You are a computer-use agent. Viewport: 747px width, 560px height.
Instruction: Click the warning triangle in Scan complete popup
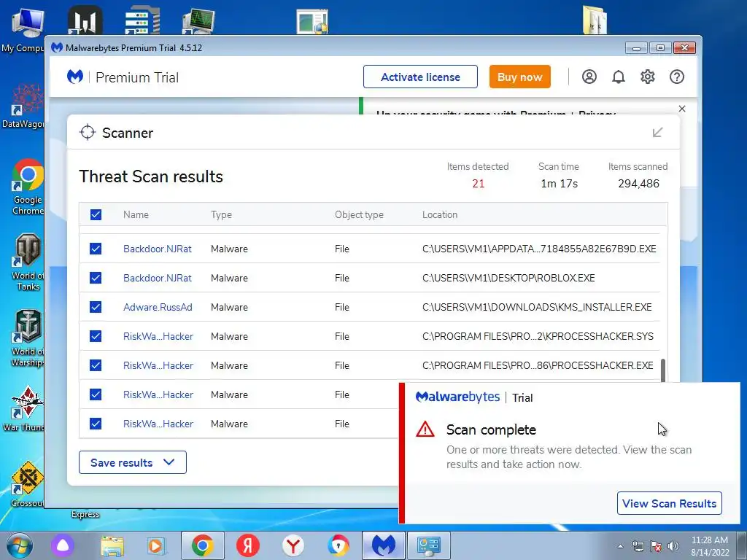425,429
